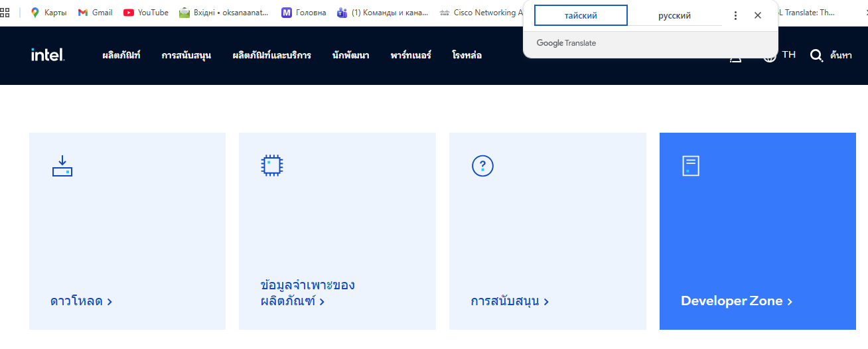Open the นักพัฒนา navigation menu
This screenshot has height=349, width=868.
coord(351,56)
